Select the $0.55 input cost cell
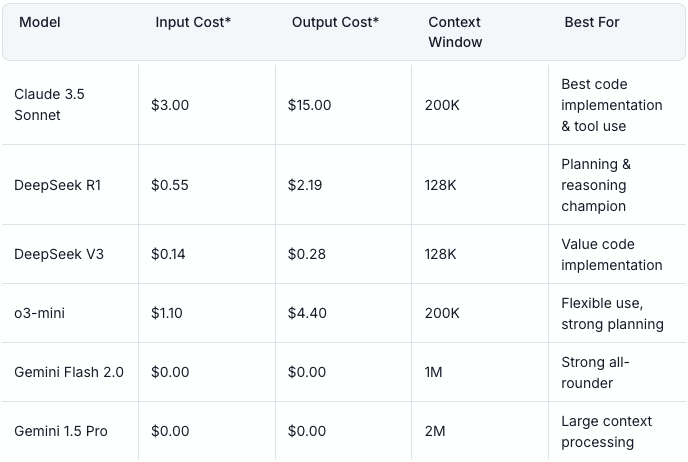688x462 pixels. tap(170, 185)
